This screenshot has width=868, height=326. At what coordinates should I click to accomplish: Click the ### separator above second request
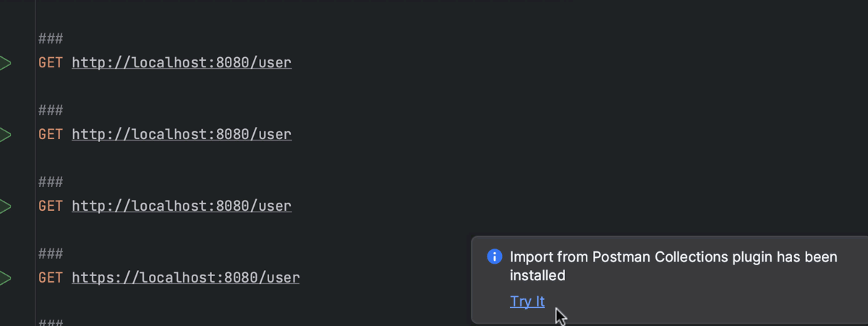51,111
